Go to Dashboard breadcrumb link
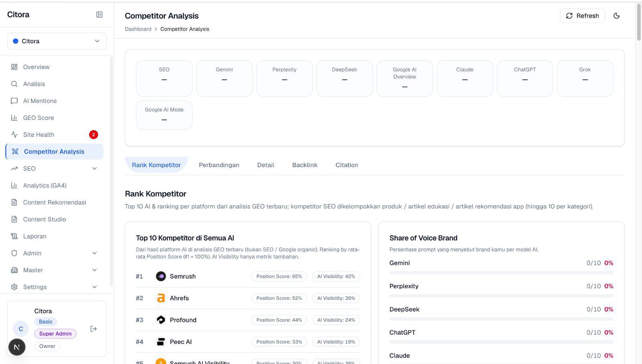 coord(138,29)
